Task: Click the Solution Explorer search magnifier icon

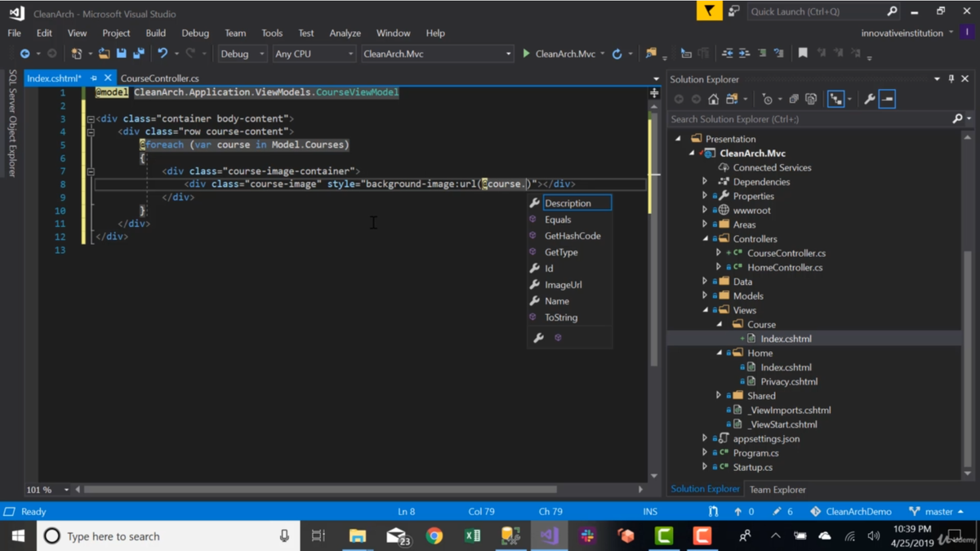Action: [958, 119]
